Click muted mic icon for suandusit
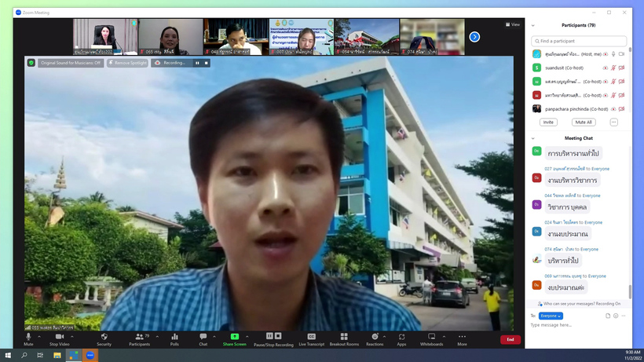Viewport: 644px width, 362px height. tap(613, 68)
